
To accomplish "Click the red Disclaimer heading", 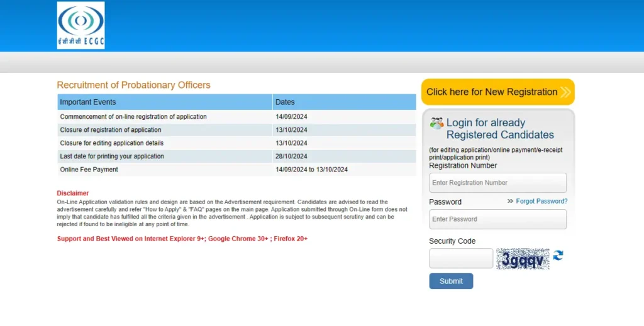I will pos(73,193).
